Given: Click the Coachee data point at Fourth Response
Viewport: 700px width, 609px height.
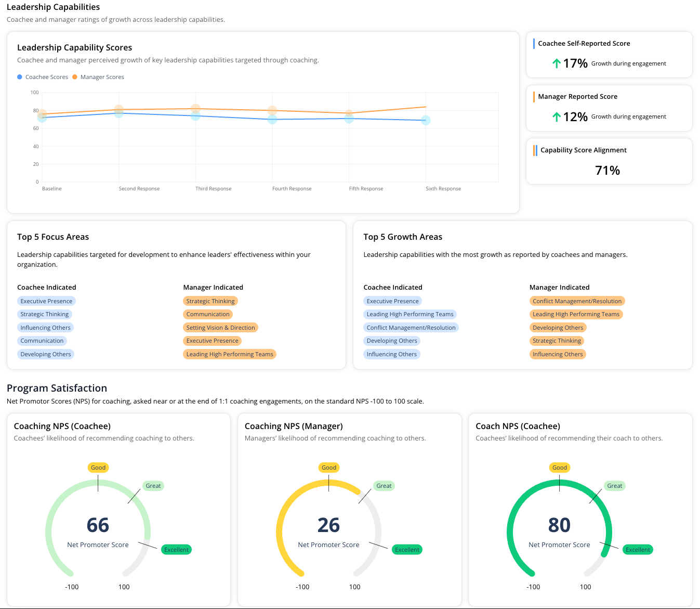Looking at the screenshot, I should (272, 120).
